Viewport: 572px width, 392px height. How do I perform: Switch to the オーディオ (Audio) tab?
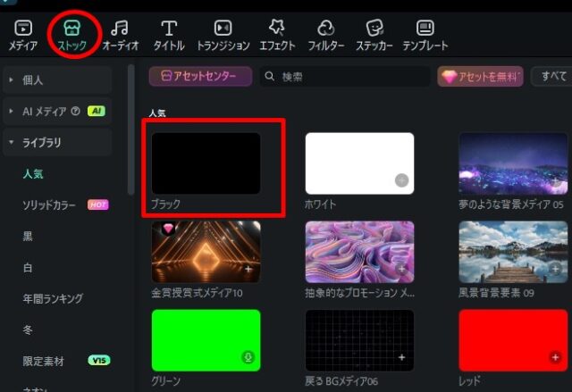point(121,36)
